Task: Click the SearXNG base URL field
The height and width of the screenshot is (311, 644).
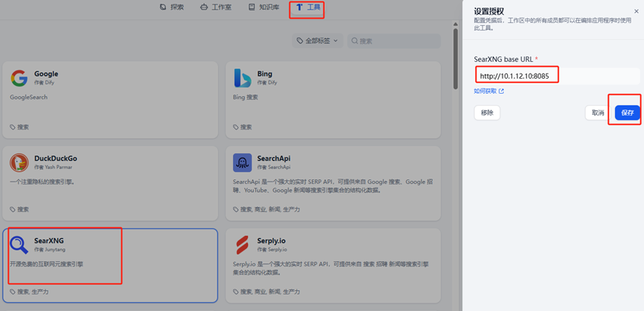Action: (x=556, y=77)
